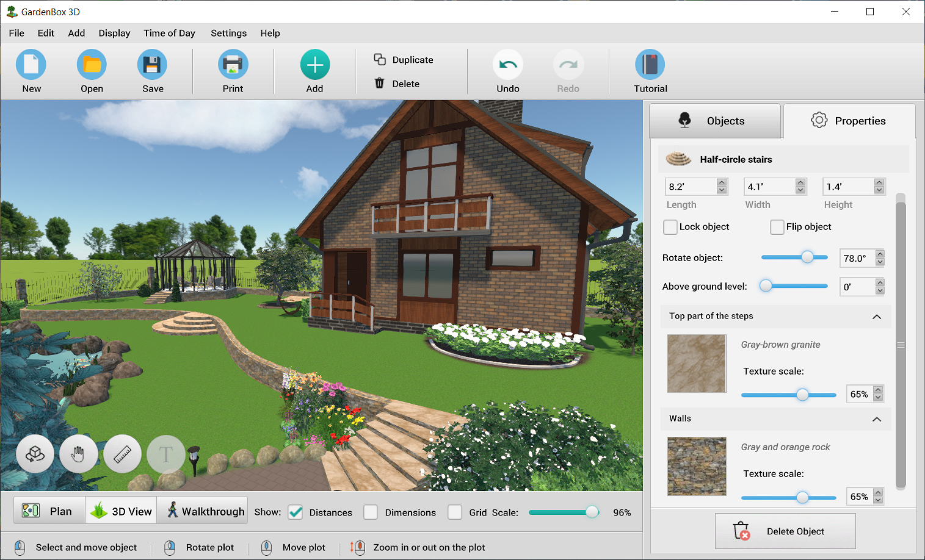Adjust the Rotate object slider

[x=808, y=257]
